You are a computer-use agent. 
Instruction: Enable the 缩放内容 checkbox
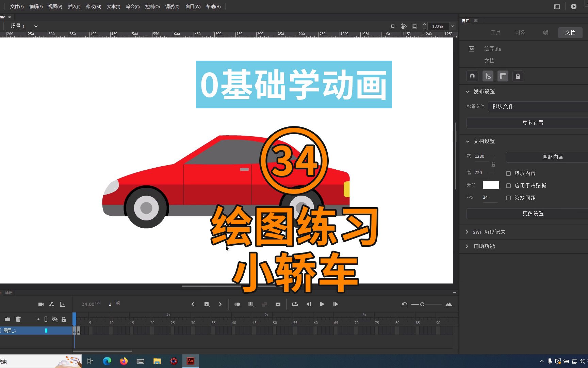pyautogui.click(x=508, y=173)
